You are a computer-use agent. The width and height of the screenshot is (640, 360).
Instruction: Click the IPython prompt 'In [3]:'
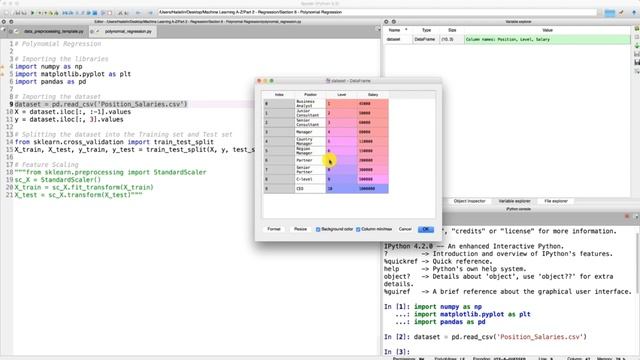pos(397,352)
